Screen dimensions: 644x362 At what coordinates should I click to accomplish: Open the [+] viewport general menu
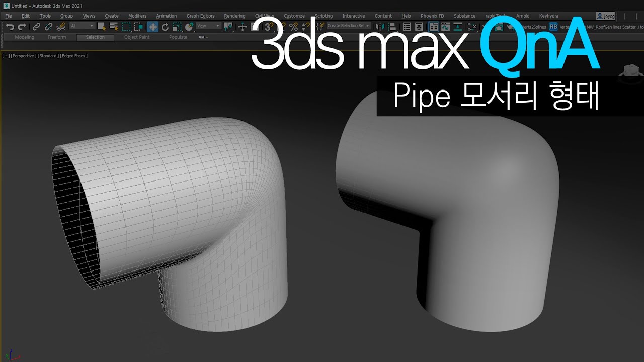[6, 56]
